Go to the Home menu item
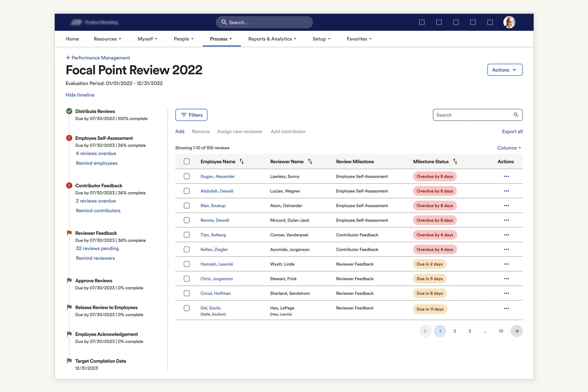This screenshot has width=588, height=392. (72, 39)
